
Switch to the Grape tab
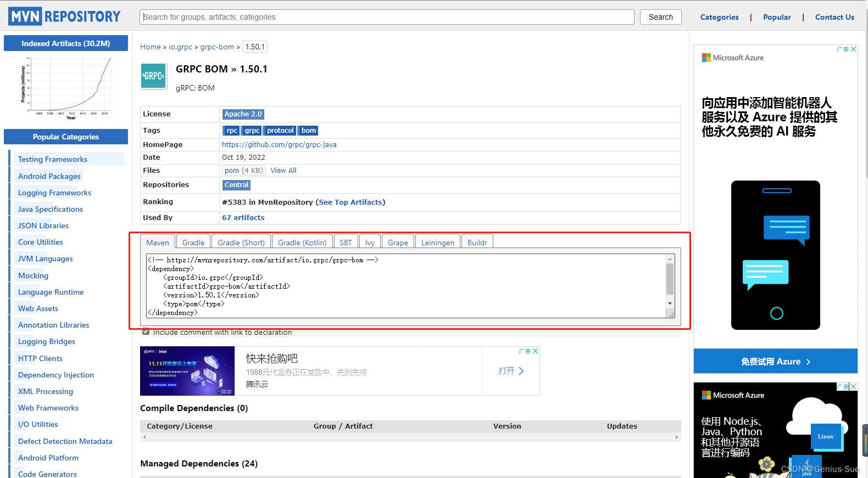[398, 243]
